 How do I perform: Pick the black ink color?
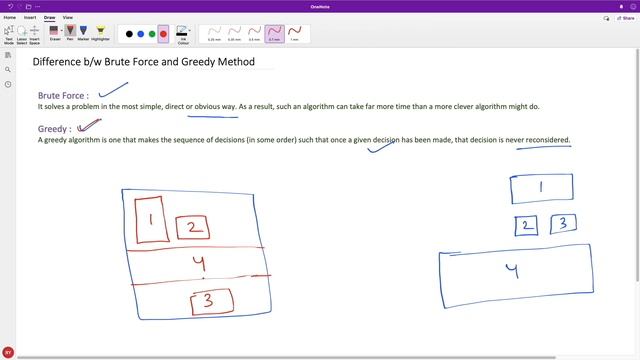129,34
